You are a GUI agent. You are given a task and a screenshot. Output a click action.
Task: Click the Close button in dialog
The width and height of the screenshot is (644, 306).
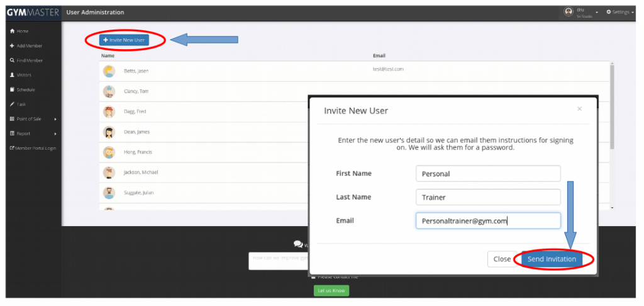(x=502, y=259)
